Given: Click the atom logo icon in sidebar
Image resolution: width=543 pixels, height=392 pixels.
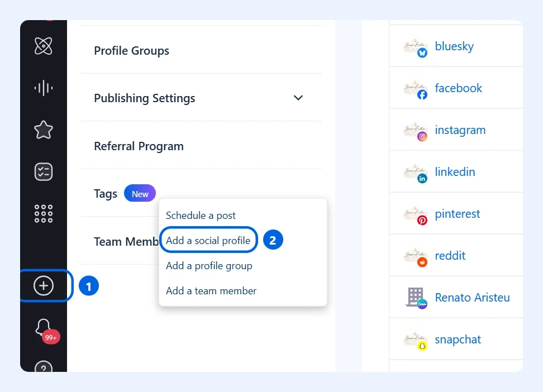Looking at the screenshot, I should pos(43,46).
